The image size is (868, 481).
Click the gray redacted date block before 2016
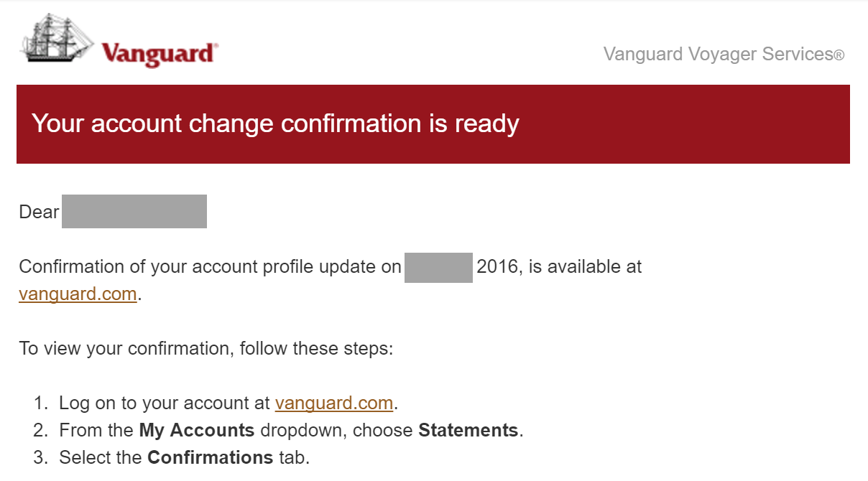pos(438,267)
